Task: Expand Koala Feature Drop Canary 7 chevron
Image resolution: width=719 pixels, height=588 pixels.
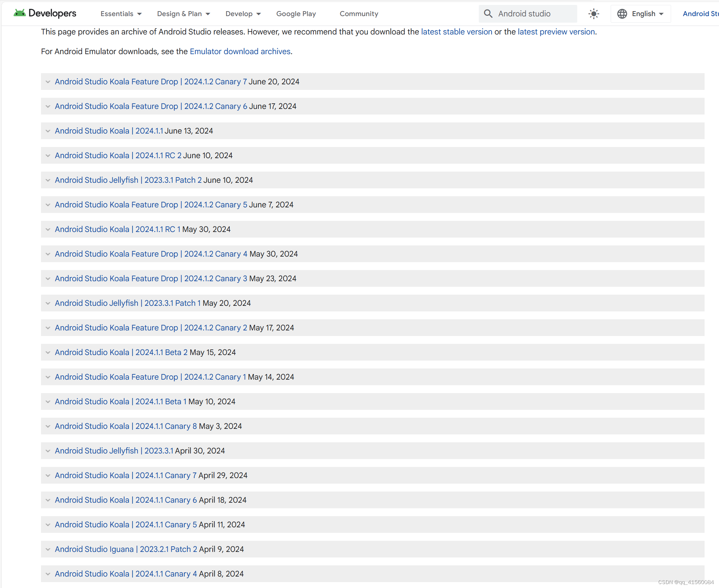Action: click(48, 82)
